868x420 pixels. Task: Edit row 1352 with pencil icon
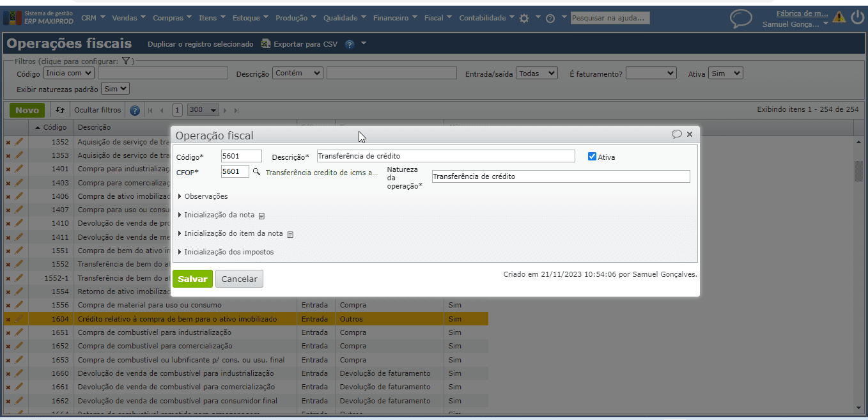[x=19, y=142]
